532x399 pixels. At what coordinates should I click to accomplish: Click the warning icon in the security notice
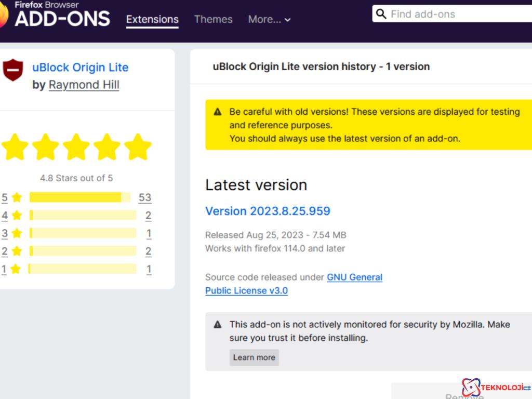click(218, 324)
